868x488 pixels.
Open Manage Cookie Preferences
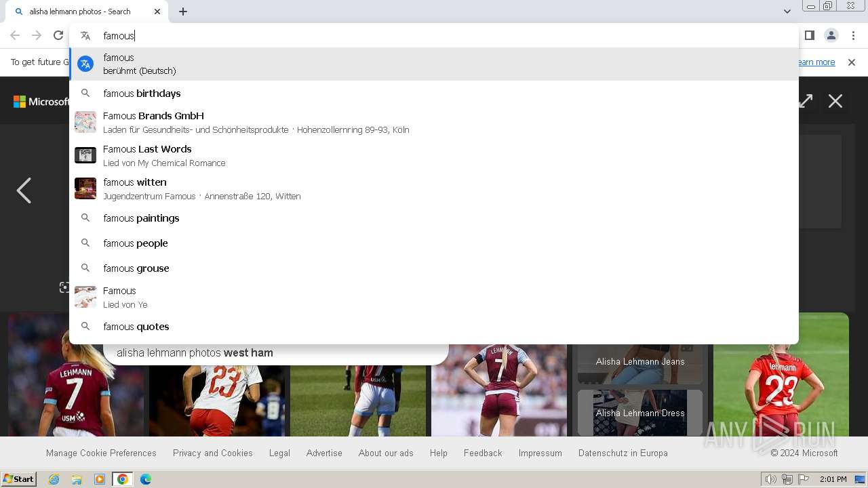[x=101, y=453]
